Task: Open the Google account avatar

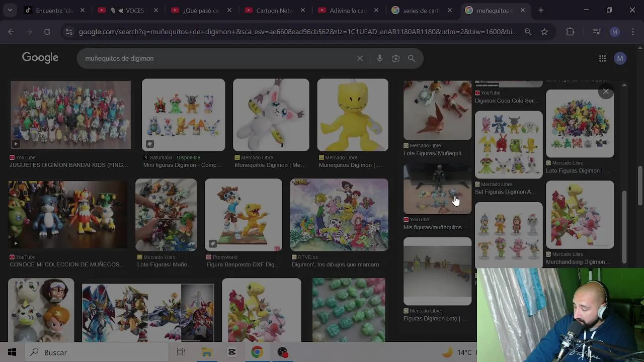Action: pyautogui.click(x=620, y=58)
